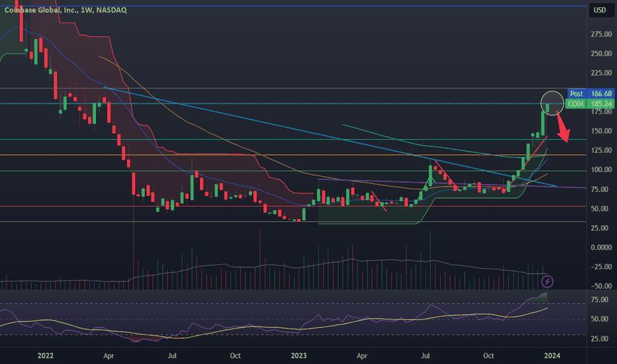Click the 100.00 price axis label
617x364 pixels.
tap(601, 169)
